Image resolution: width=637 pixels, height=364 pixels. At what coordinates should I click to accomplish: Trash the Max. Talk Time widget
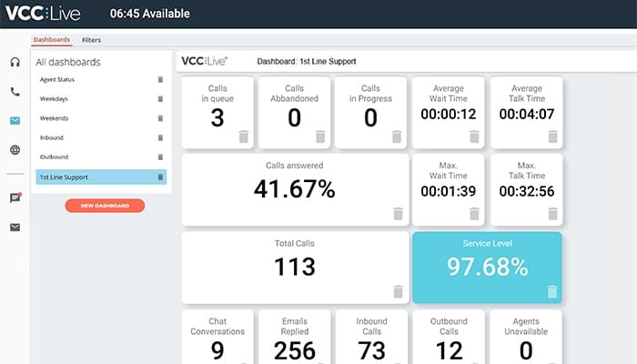(551, 214)
